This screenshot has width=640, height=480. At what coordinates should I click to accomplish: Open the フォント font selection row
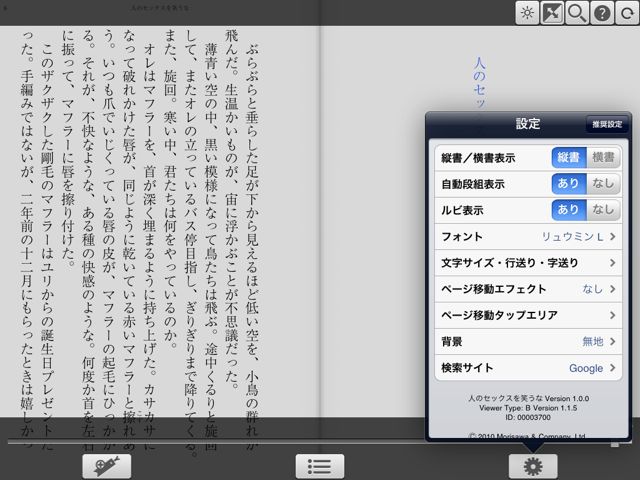[x=528, y=237]
